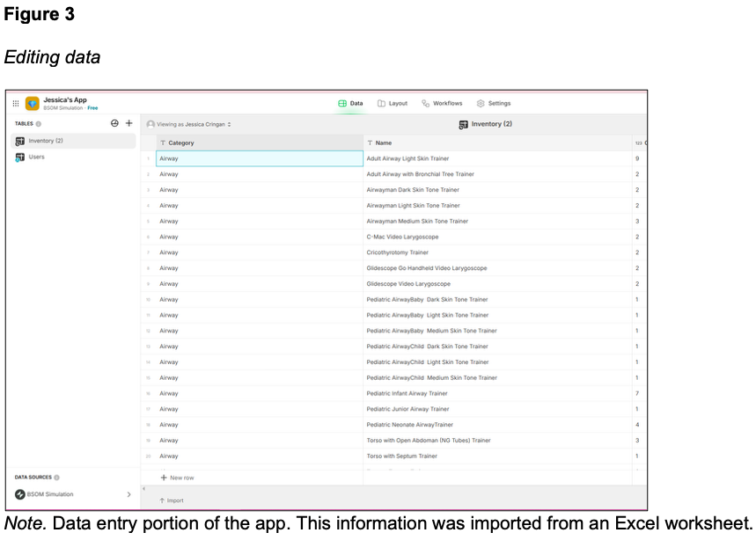Switch to the Layout tab

pos(393,104)
